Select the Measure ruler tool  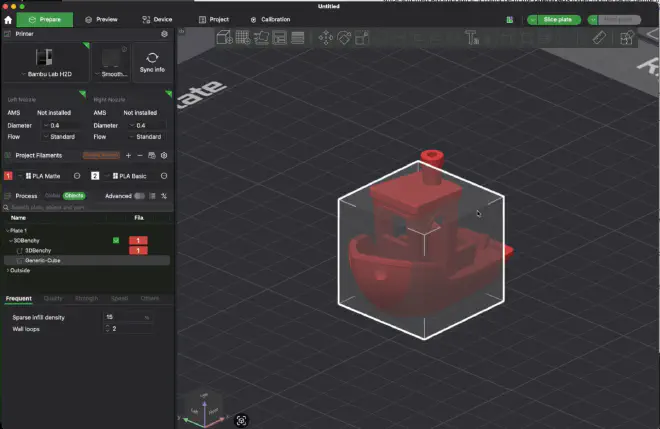[x=599, y=38]
